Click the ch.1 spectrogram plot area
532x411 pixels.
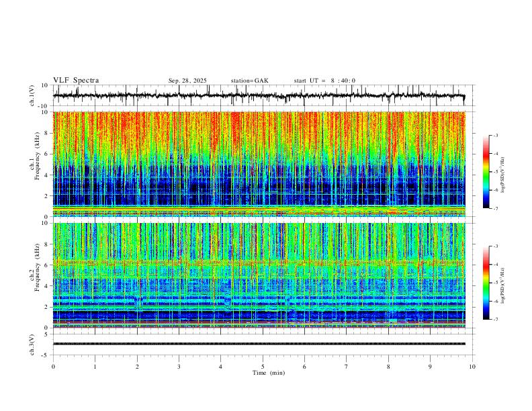(x=259, y=164)
